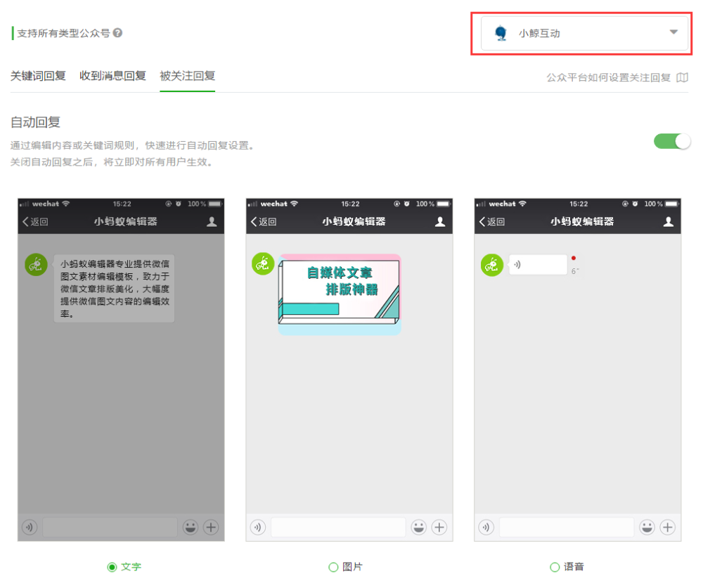Switch to the 关键词回复 tab
Image resolution: width=703 pixels, height=588 pixels.
point(38,76)
